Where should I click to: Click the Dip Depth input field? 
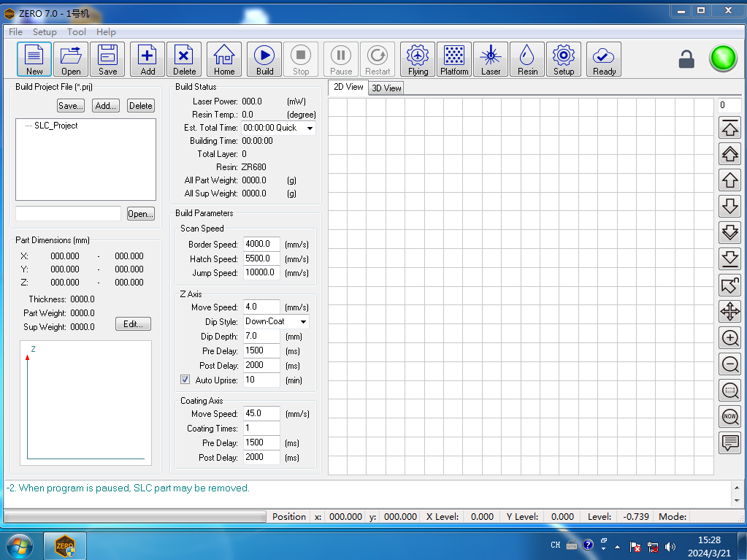tap(261, 336)
